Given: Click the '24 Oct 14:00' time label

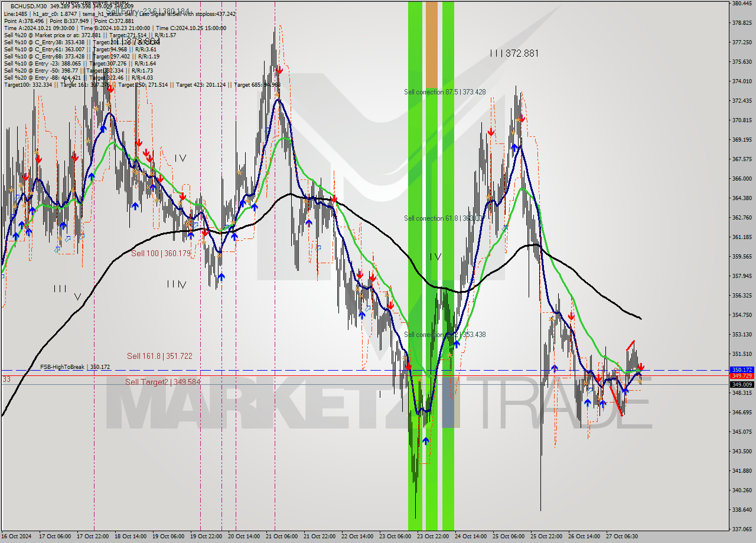Looking at the screenshot, I should pos(471,537).
